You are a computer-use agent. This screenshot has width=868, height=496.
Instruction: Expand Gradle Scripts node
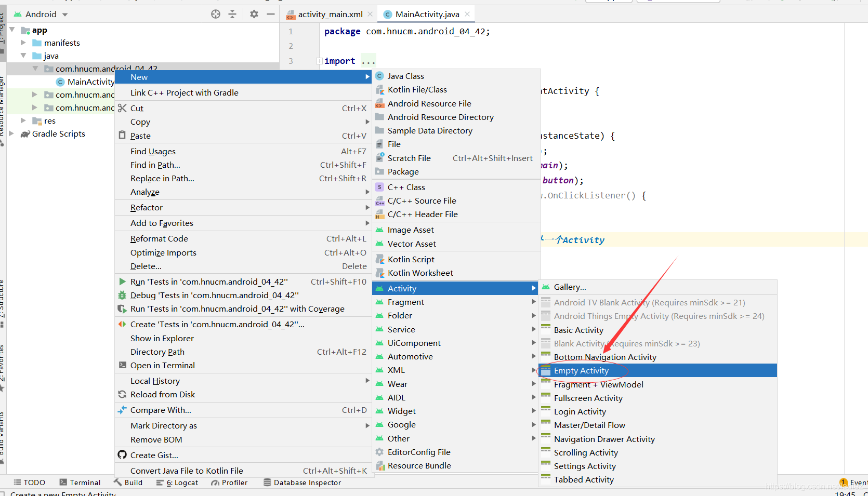click(11, 133)
